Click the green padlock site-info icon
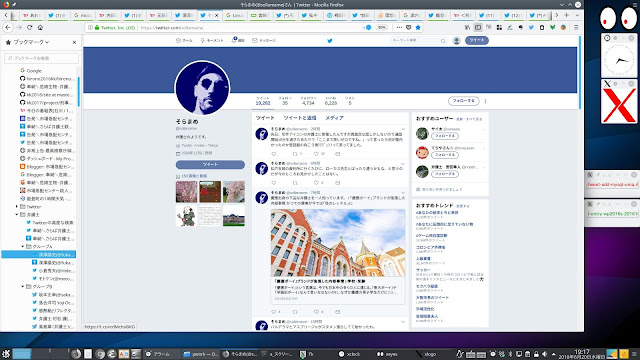The height and width of the screenshot is (360, 640). click(97, 28)
